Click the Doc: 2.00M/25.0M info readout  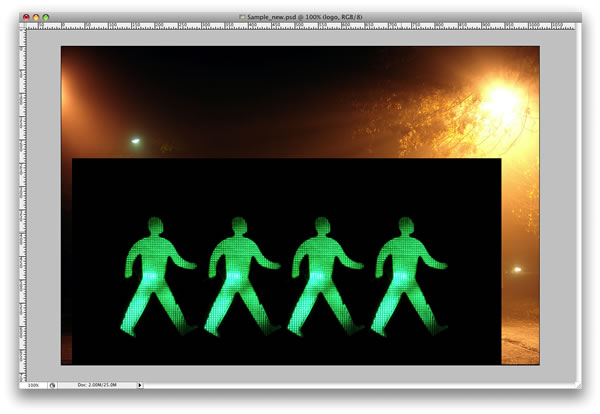tap(97, 385)
